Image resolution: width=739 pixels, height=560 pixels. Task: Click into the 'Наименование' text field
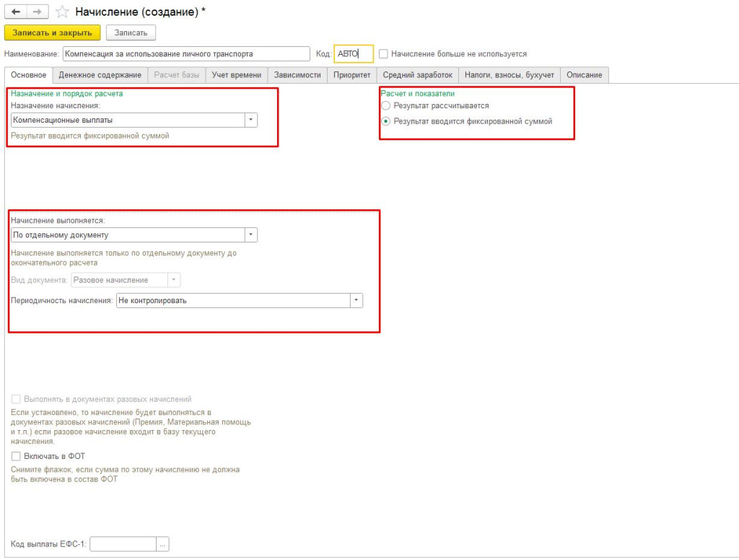[185, 54]
